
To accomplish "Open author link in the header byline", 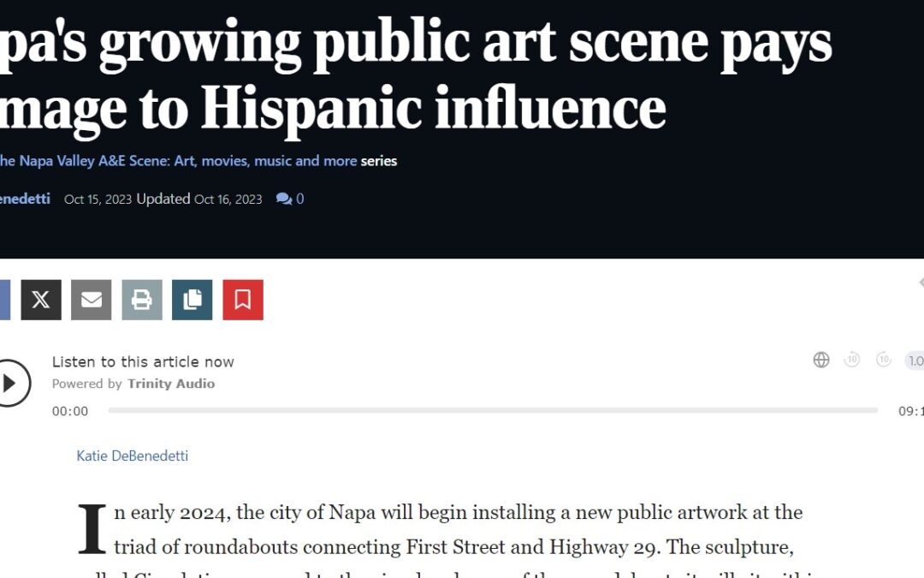I will 25,199.
